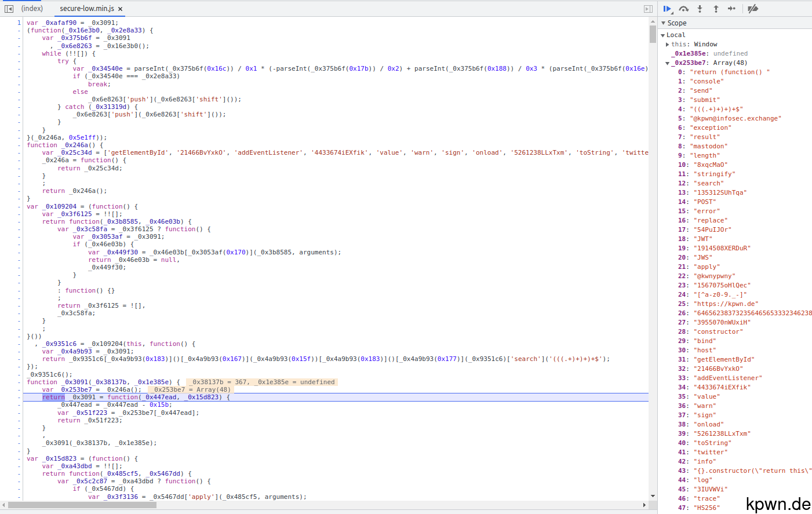Collapse the _0x253be7 Array(48) entry
This screenshot has width=812, height=514.
click(x=668, y=62)
